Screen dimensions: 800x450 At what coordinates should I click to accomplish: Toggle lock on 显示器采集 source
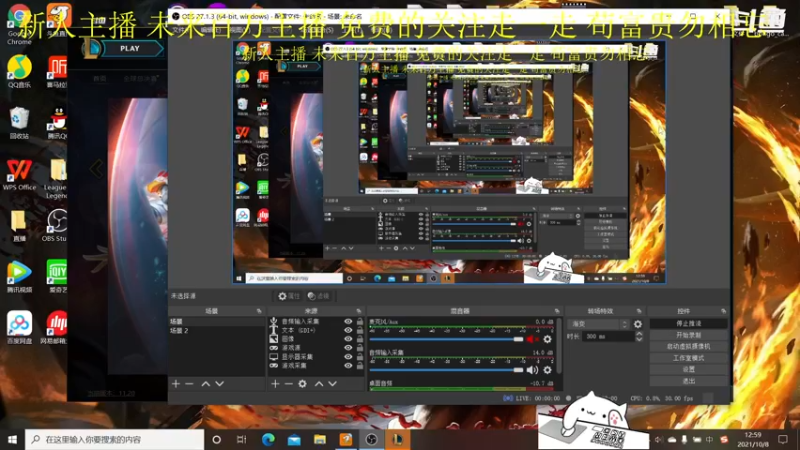360,357
